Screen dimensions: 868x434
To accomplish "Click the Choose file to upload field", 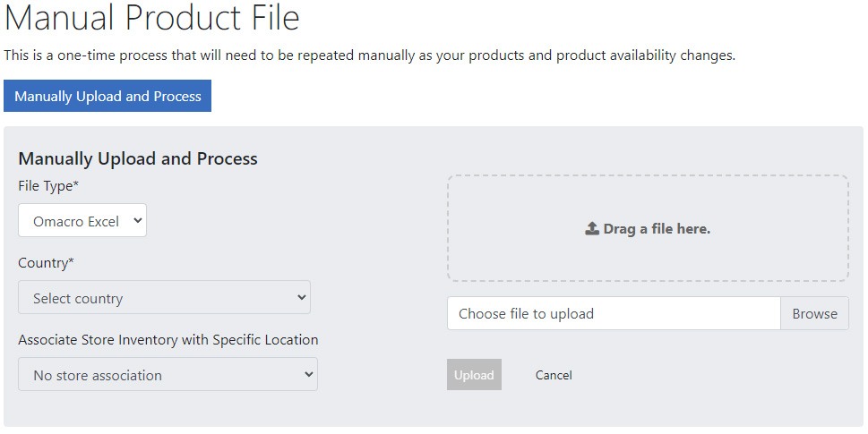I will coord(614,313).
